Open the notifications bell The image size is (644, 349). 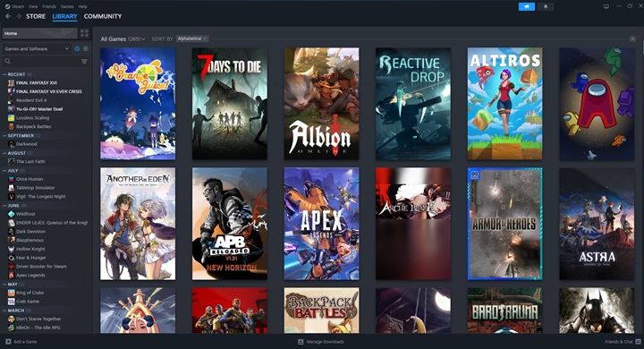[546, 6]
